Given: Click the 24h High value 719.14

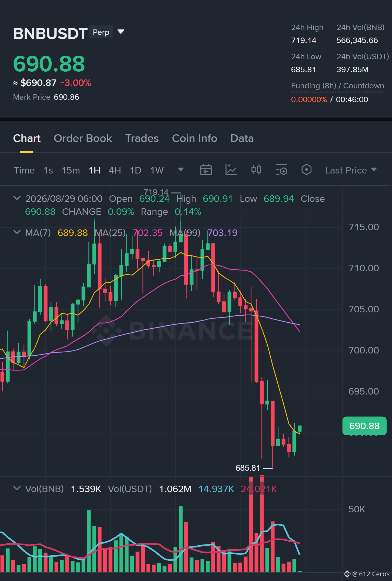Looking at the screenshot, I should click(304, 40).
